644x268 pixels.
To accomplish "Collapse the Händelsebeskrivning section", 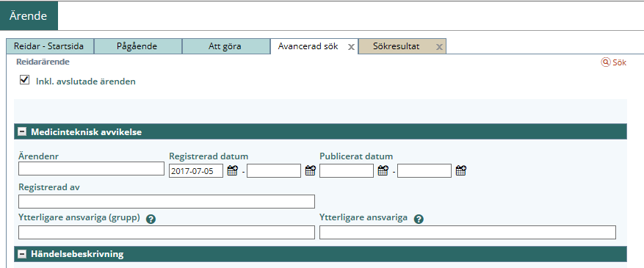I will 22,255.
